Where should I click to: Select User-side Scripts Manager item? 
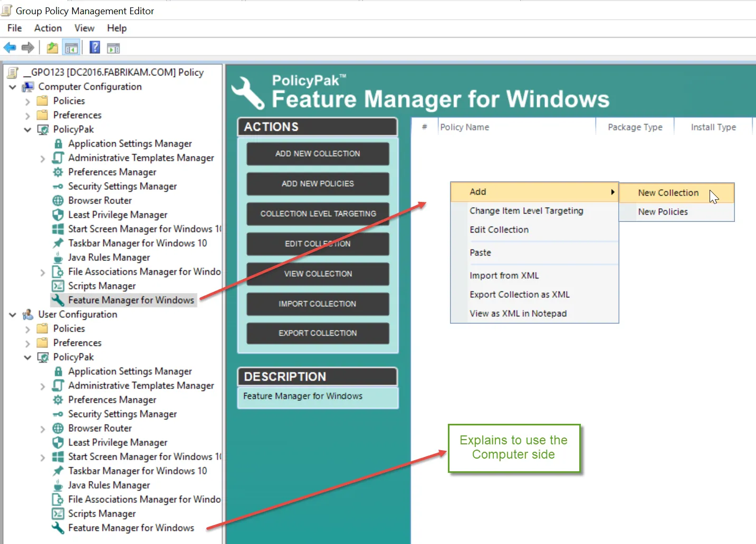(x=102, y=513)
